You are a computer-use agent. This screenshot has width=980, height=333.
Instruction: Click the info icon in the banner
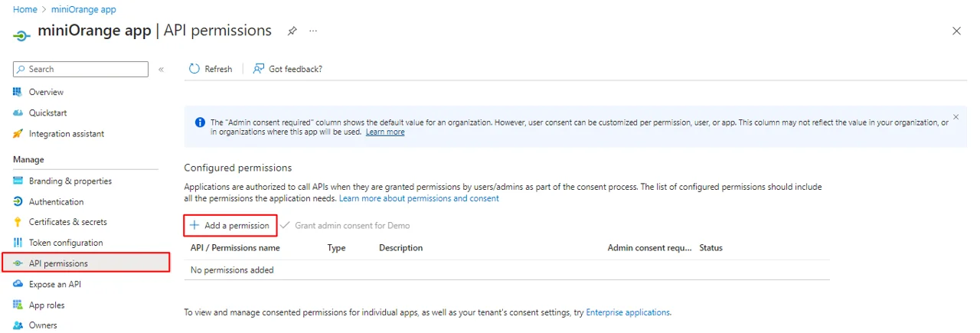(x=200, y=122)
